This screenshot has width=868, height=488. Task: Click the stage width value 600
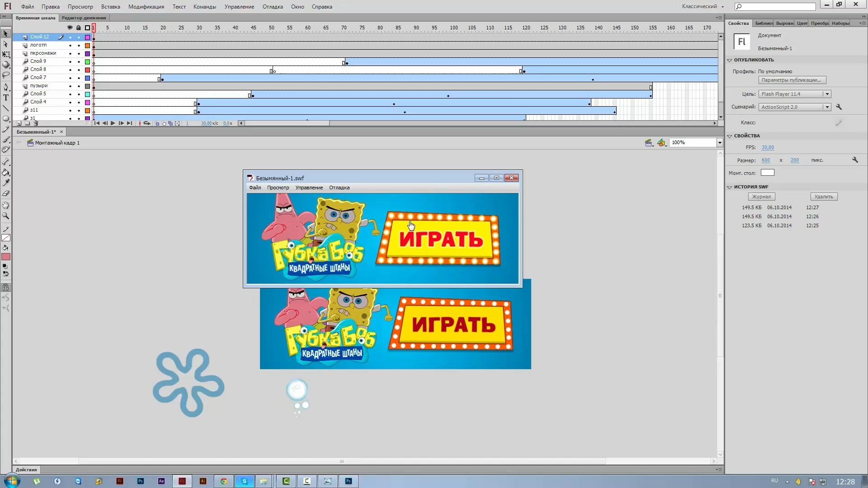[x=766, y=160]
